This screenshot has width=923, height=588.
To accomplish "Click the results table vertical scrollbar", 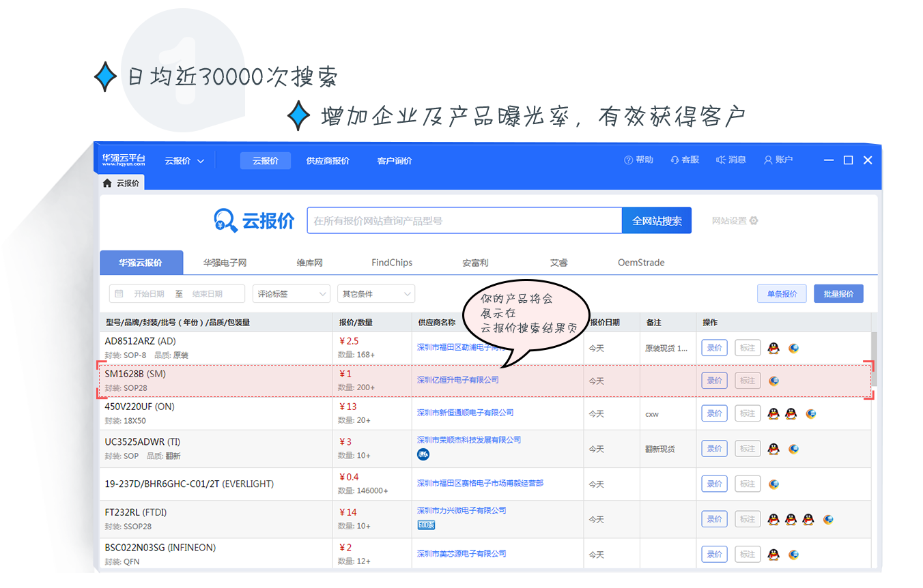I will pyautogui.click(x=875, y=359).
